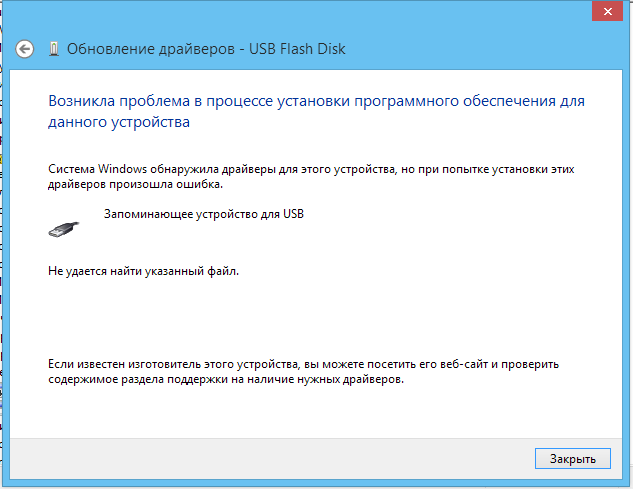Click the line 'драйверов произошла ошибка.'
633x489 pixels.
(x=136, y=185)
